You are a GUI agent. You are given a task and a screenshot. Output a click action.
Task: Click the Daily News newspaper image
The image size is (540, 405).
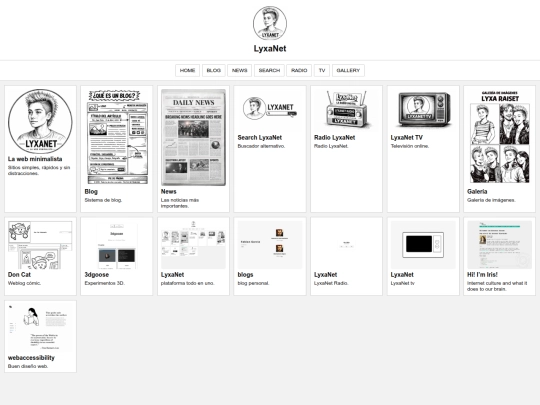(193, 137)
